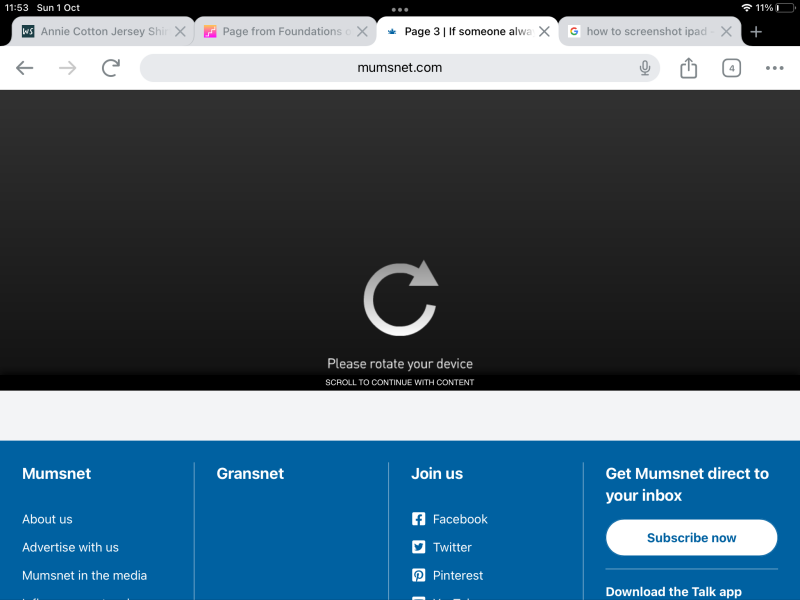The height and width of the screenshot is (600, 800).
Task: Tap the mumsnet.com address bar
Action: (399, 68)
